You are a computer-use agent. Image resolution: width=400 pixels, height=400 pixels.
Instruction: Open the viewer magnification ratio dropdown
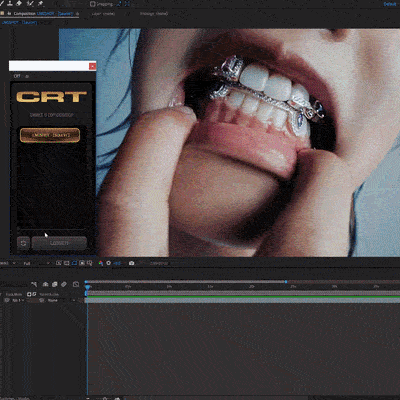click(8, 263)
